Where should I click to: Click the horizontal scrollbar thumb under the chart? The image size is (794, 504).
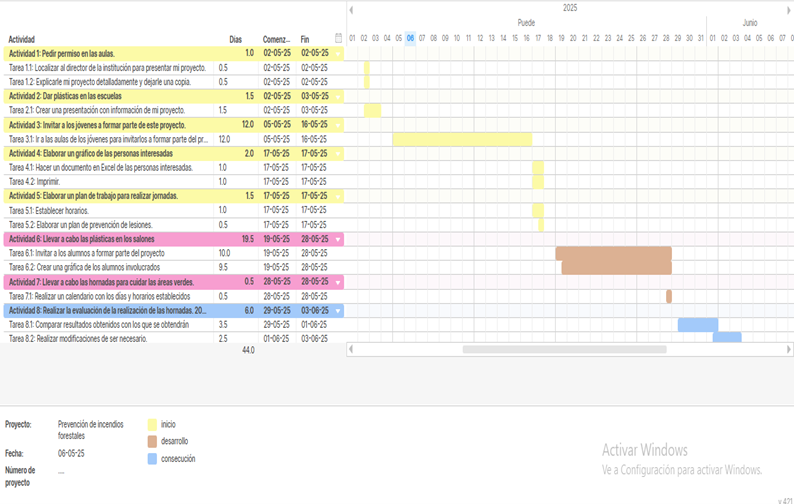[x=563, y=350]
